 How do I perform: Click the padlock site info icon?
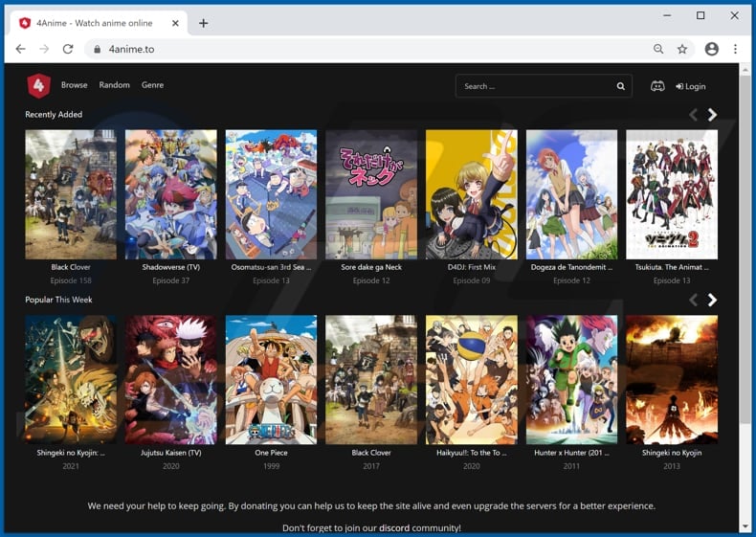coord(97,49)
